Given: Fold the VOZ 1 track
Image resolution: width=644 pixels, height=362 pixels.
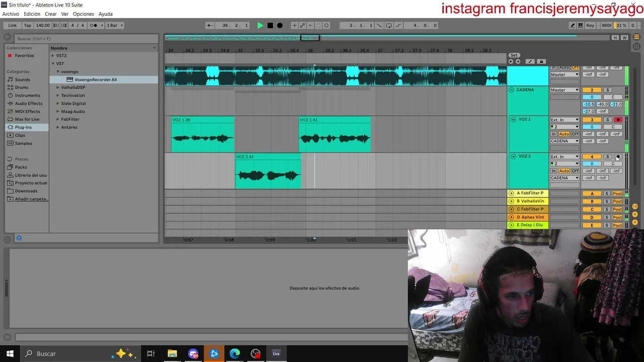Looking at the screenshot, I should 513,120.
